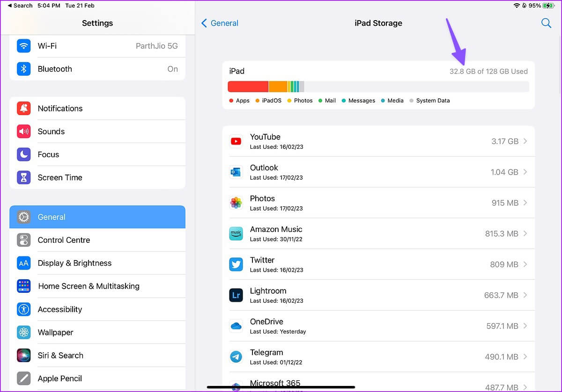This screenshot has width=562, height=392.
Task: Expand Amazon Music storage details chevron
Action: (525, 233)
